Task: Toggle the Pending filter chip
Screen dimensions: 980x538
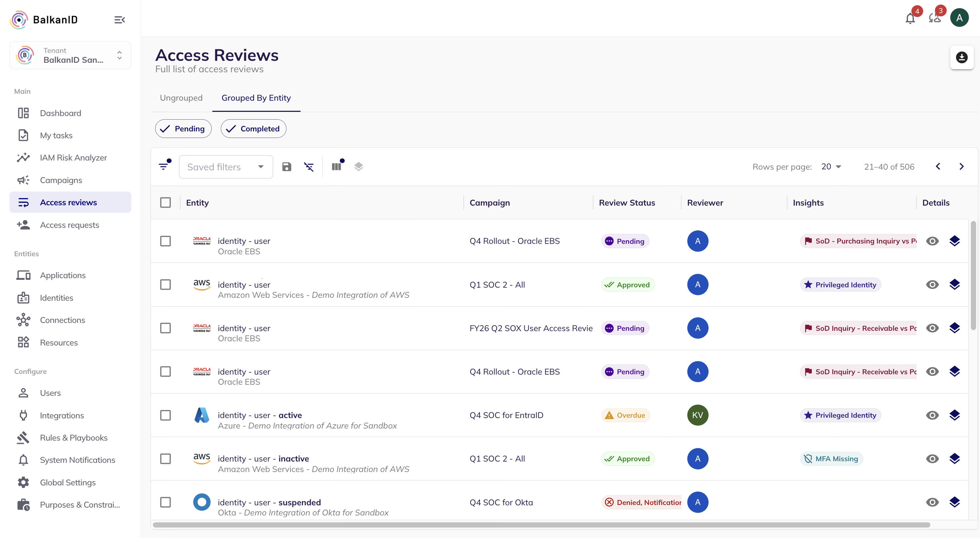Action: click(183, 129)
